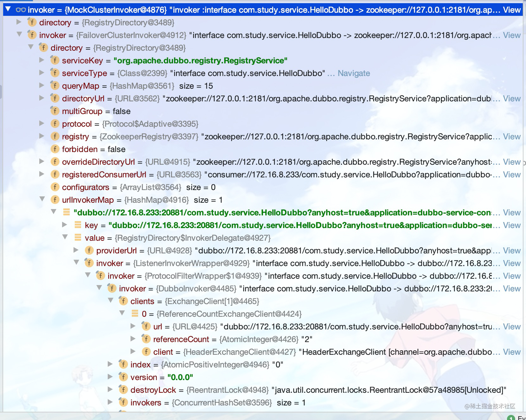Click View link for directoryUrl value
The width and height of the screenshot is (526, 420).
[x=512, y=99]
